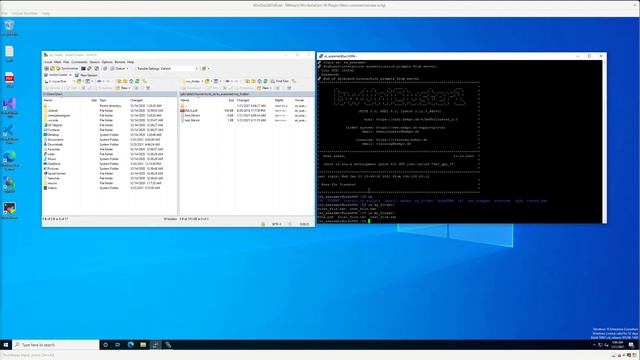
Task: Click the remote path address bar
Action: click(x=247, y=94)
